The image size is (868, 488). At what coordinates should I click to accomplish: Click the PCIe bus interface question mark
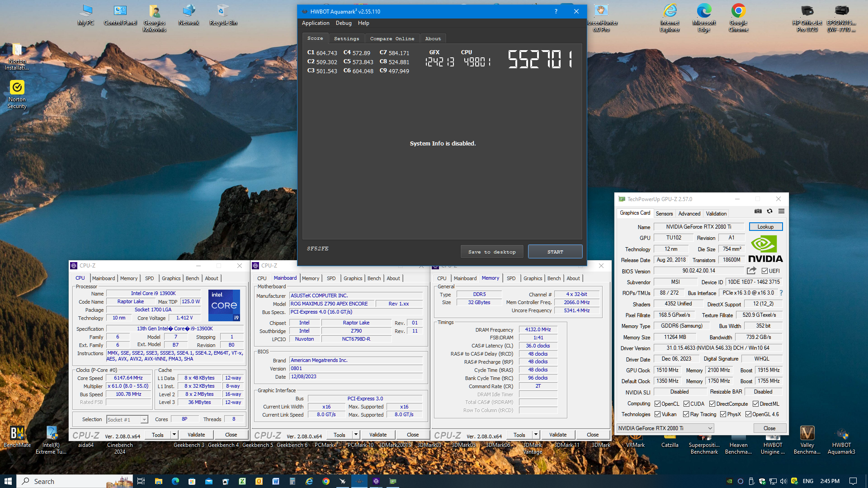pos(781,293)
